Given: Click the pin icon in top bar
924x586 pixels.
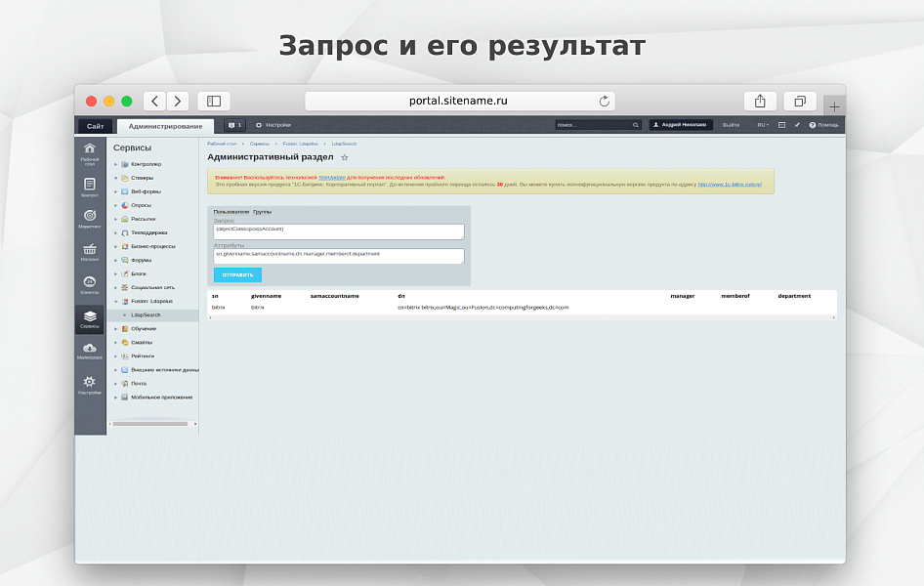Looking at the screenshot, I should (x=797, y=125).
